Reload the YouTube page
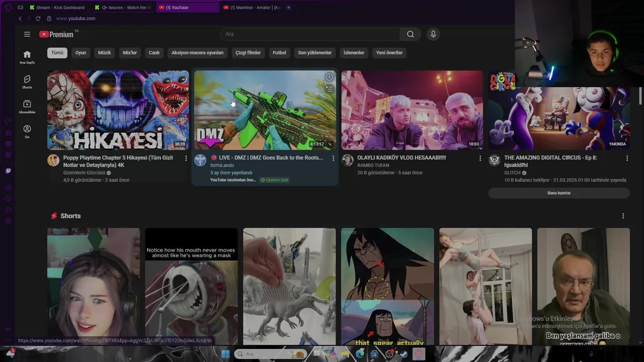 coord(38,19)
